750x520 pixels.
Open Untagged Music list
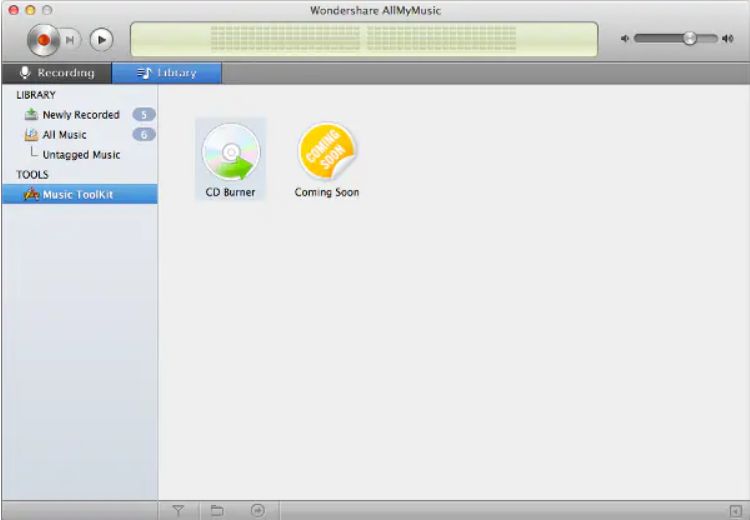click(x=81, y=155)
